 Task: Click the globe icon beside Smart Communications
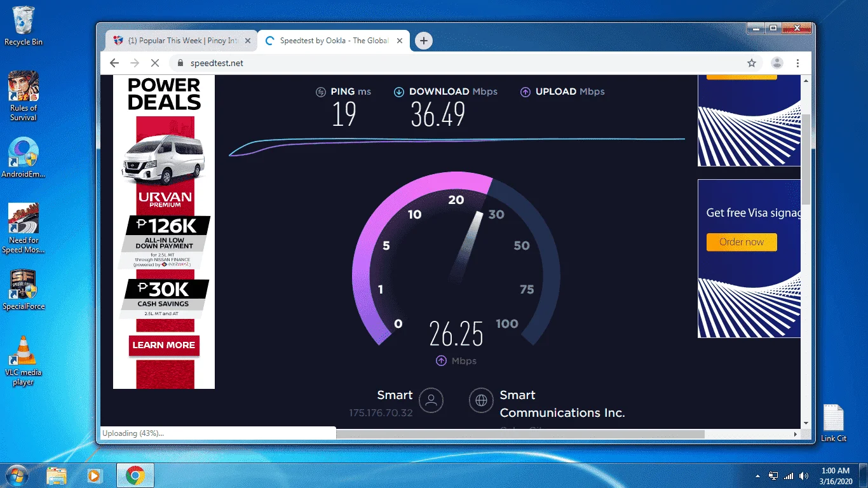coord(481,400)
